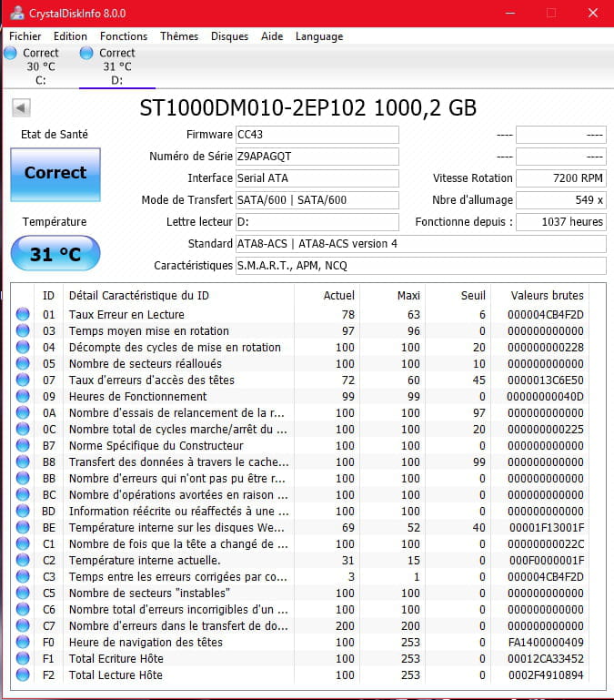Click status orb for Total Lecture Hôte row
This screenshot has width=614, height=700.
[23, 675]
